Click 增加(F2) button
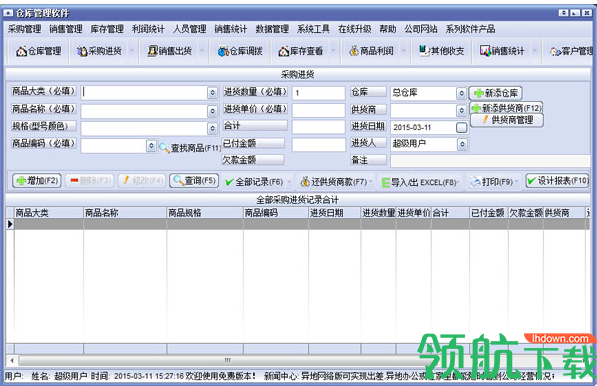The height and width of the screenshot is (386, 597). [37, 180]
